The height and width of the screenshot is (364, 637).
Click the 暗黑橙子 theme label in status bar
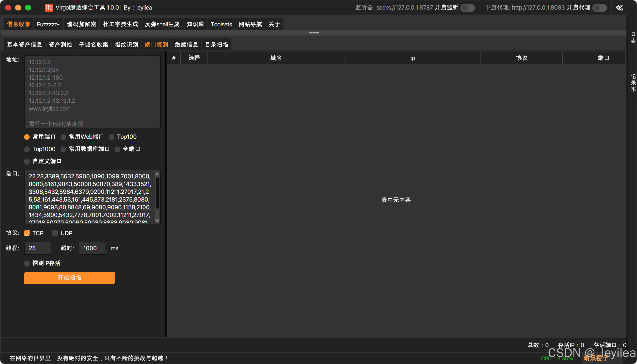(596, 358)
